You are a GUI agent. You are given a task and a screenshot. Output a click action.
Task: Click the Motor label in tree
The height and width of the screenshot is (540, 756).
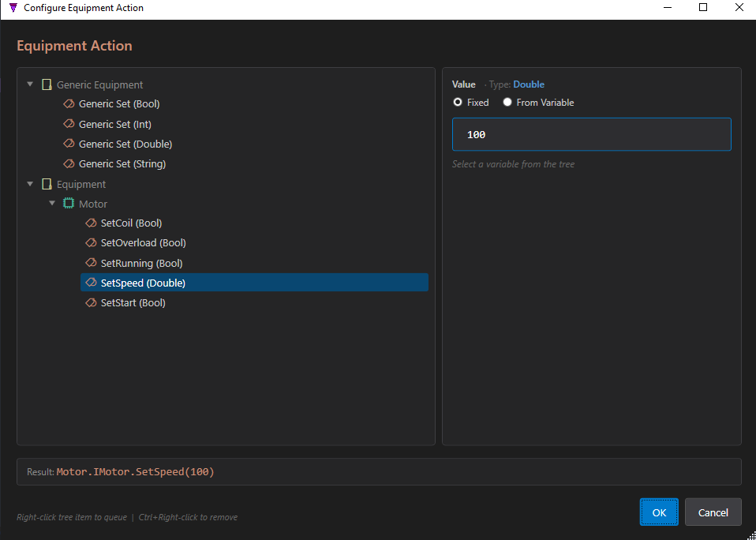(x=93, y=204)
